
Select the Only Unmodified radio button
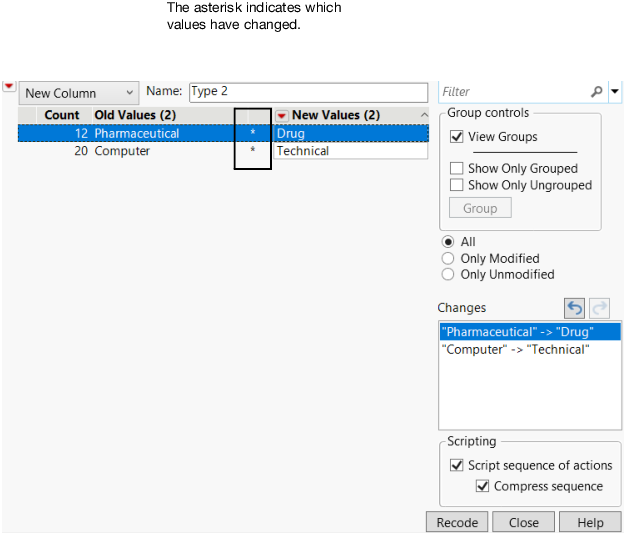point(448,274)
